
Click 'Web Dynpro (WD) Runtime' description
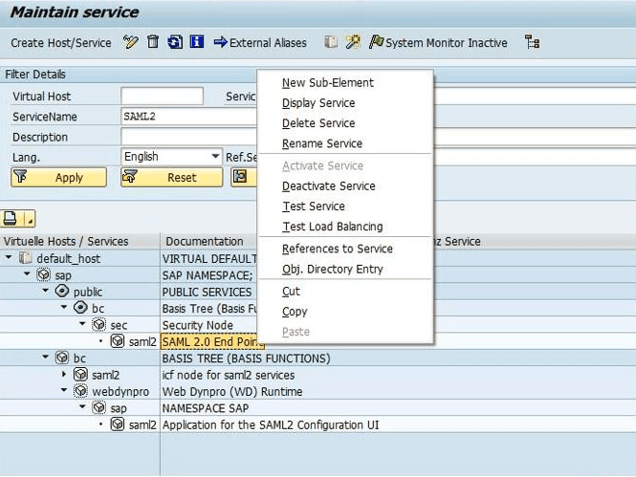[232, 392]
